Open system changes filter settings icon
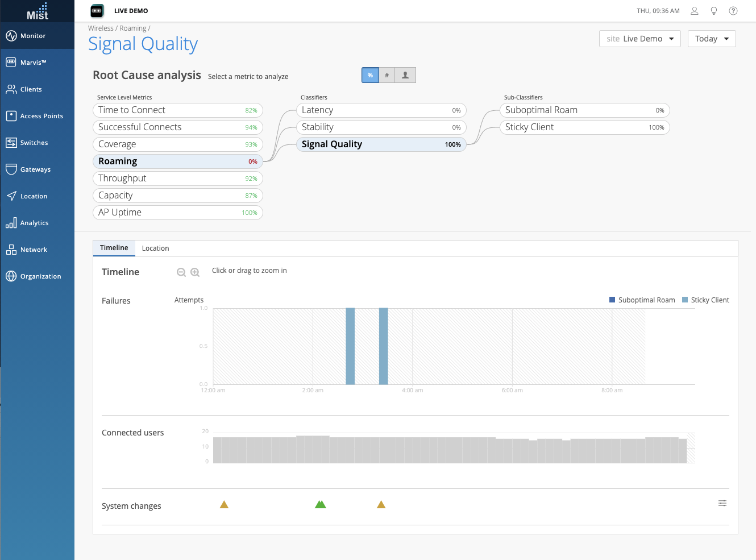The image size is (756, 560). point(722,503)
